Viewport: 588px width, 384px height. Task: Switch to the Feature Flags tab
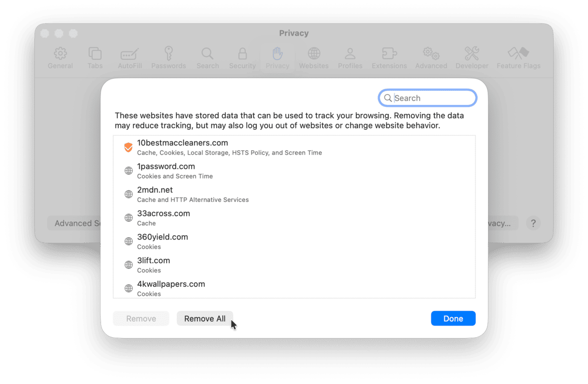(x=518, y=58)
